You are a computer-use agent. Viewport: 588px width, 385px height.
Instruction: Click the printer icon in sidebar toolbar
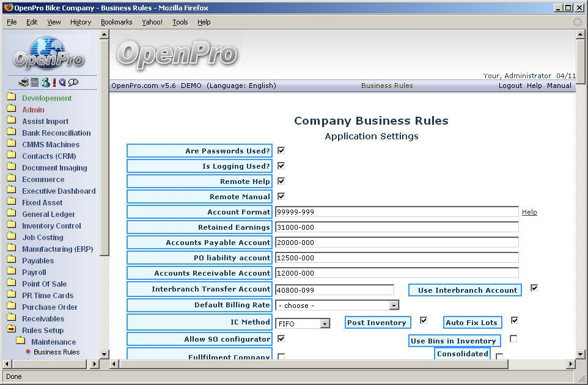pos(23,82)
